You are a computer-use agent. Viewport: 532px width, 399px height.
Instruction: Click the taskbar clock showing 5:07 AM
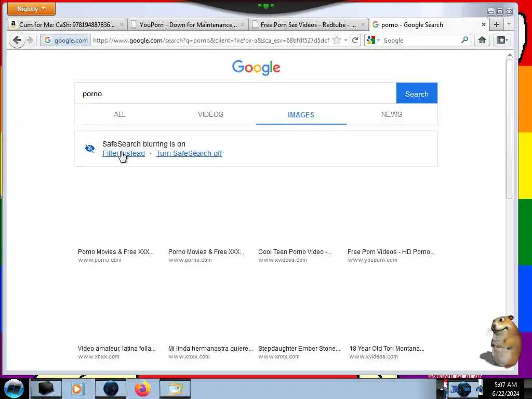[506, 389]
